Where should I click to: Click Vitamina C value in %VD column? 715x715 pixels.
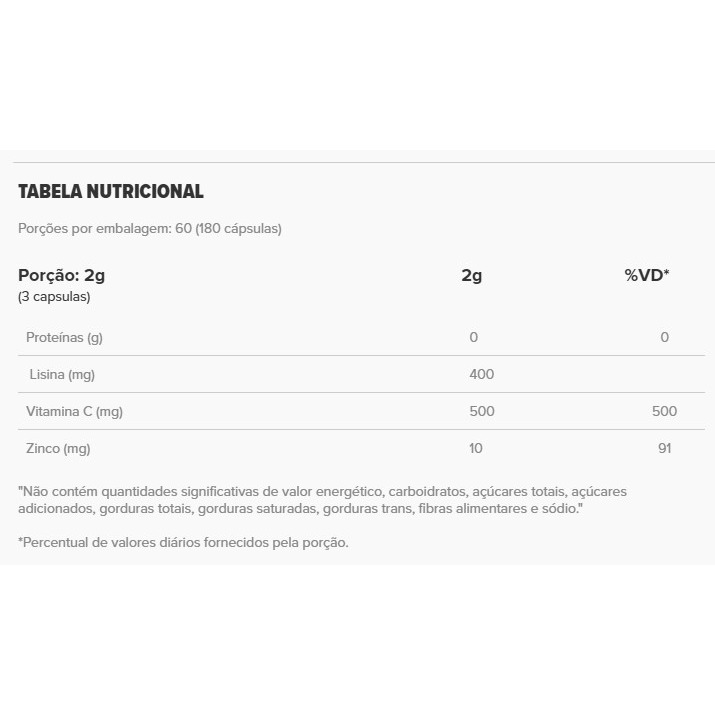[664, 411]
